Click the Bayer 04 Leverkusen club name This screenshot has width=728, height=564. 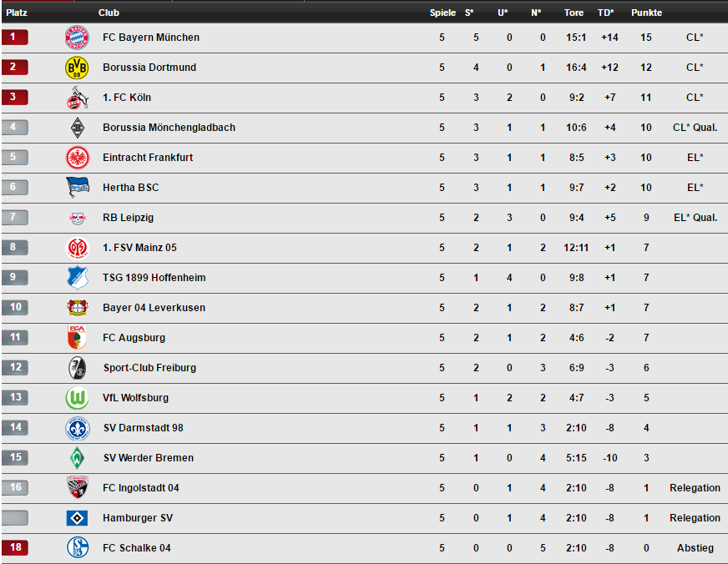[x=154, y=308]
